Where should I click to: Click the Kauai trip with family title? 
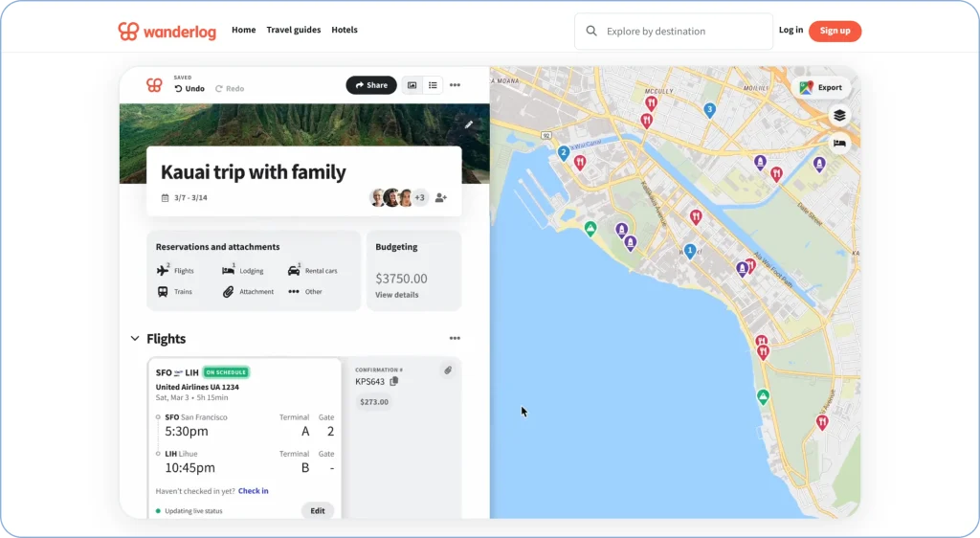point(253,172)
